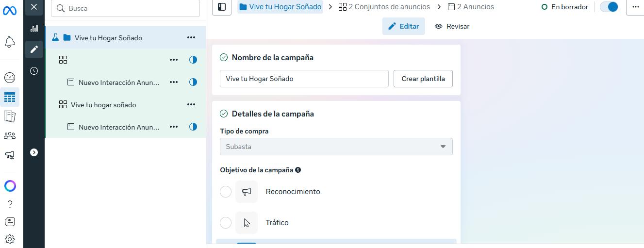Viewport: 644px width, 248px height.
Task: Click the Crear plantilla button
Action: 423,79
